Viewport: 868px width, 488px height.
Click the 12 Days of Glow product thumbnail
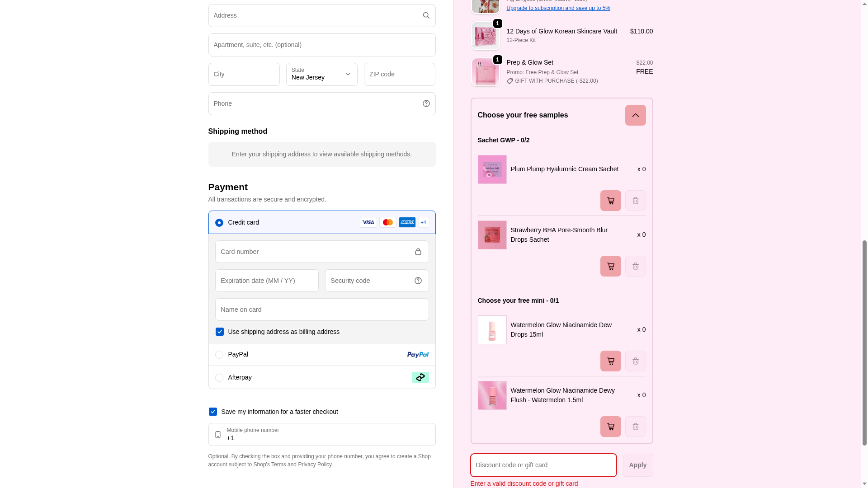tap(485, 36)
